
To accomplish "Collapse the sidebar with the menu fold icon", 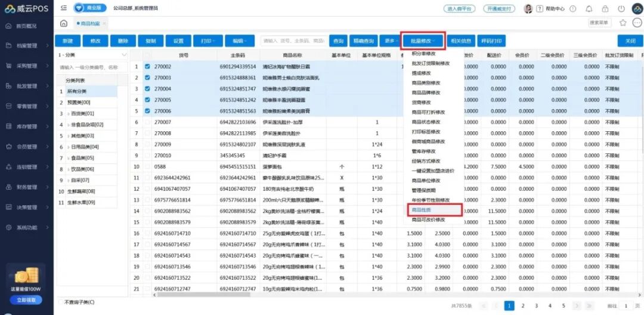I will 64,8.
